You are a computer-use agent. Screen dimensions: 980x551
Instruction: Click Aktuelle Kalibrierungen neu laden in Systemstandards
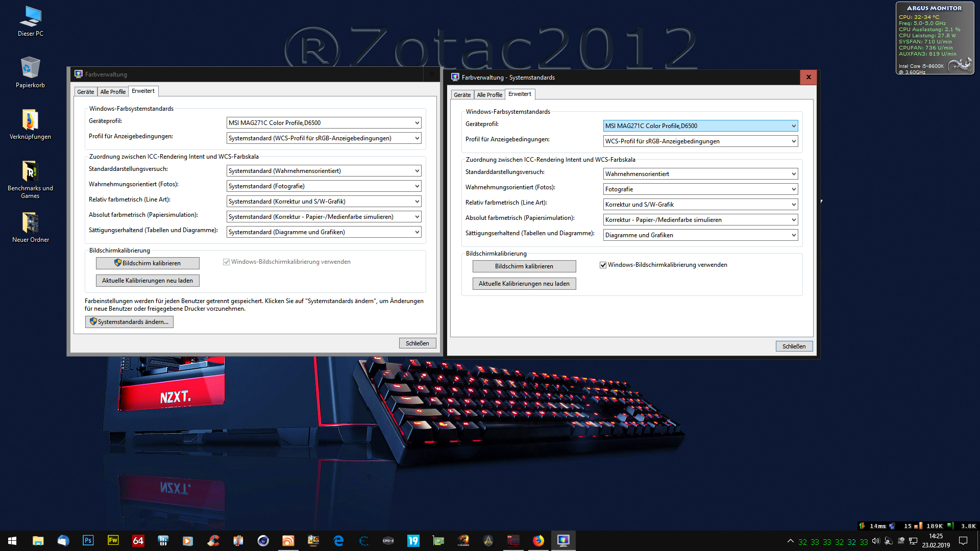[524, 284]
